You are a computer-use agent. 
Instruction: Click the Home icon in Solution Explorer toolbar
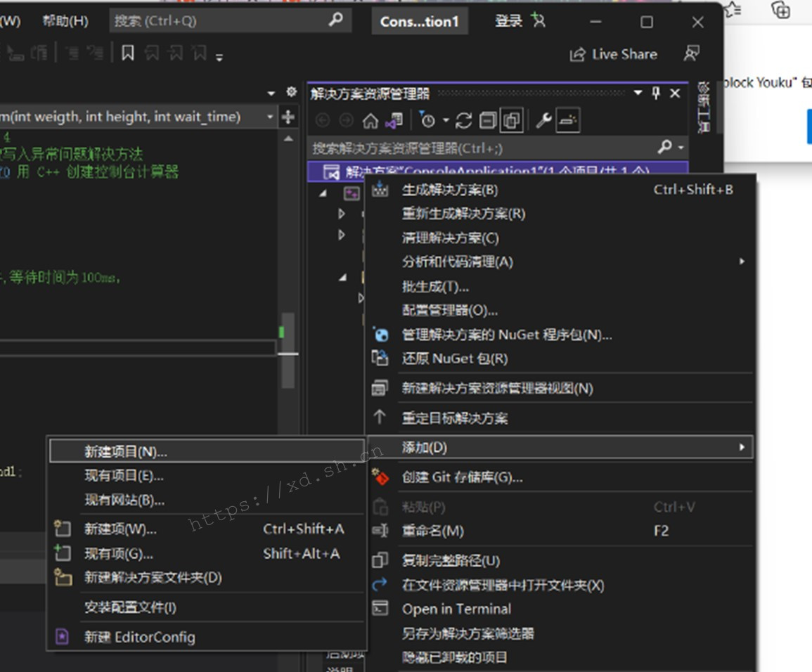tap(370, 121)
